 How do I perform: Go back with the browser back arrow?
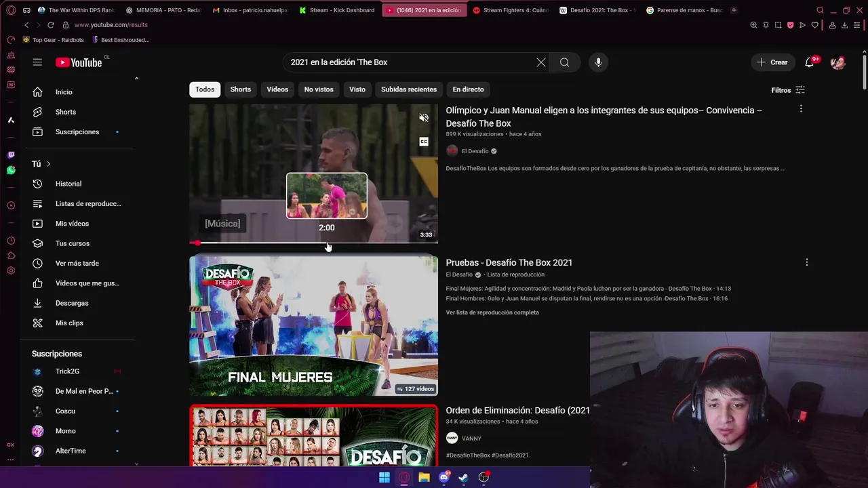pyautogui.click(x=26, y=25)
